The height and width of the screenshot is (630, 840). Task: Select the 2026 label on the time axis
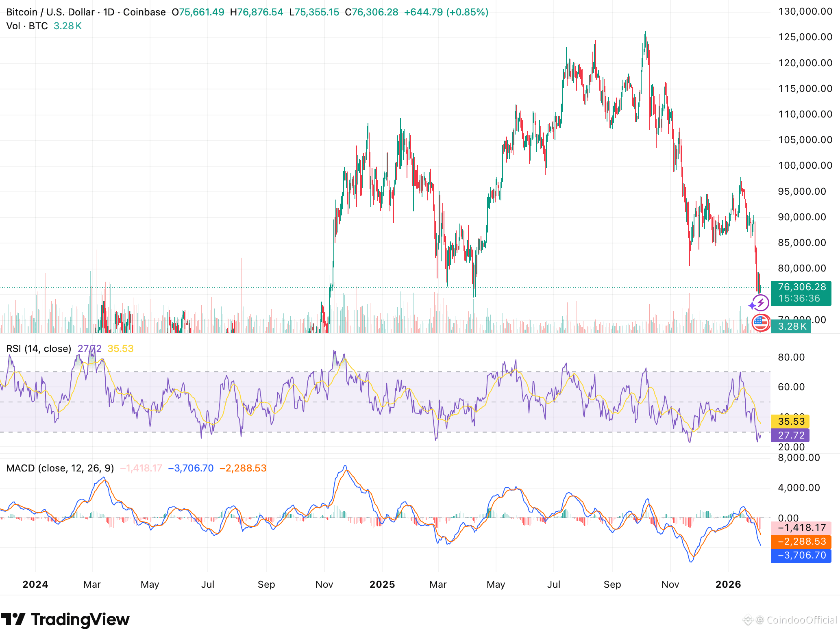729,584
